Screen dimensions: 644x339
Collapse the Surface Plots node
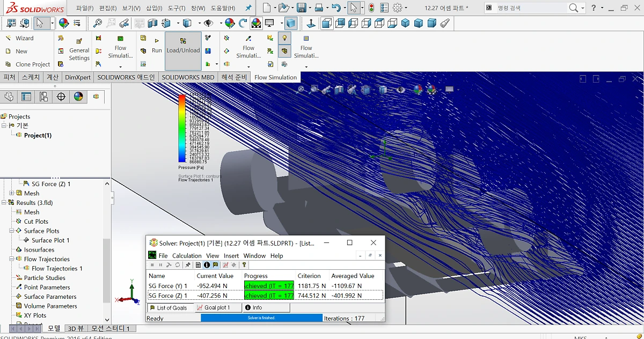(12, 231)
